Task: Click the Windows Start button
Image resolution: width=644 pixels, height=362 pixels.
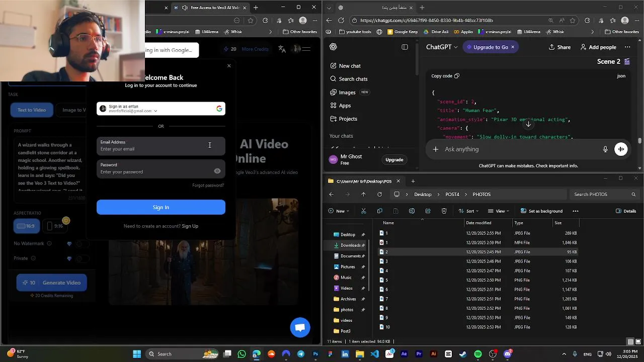Action: [137, 354]
